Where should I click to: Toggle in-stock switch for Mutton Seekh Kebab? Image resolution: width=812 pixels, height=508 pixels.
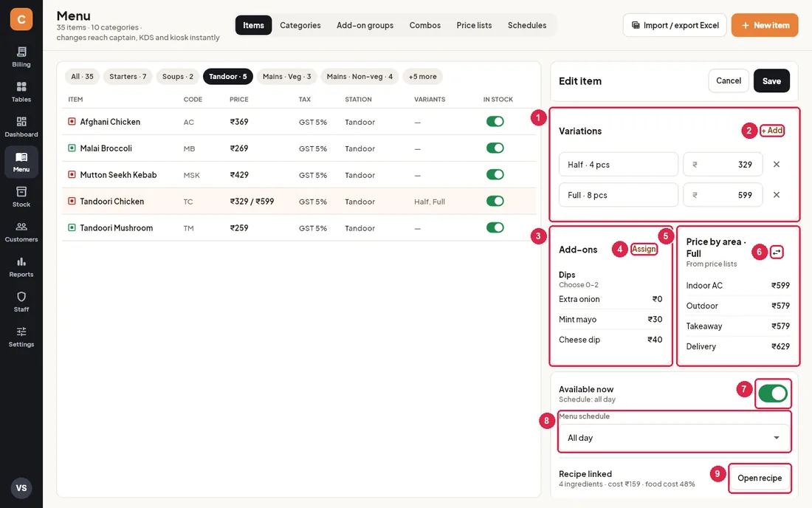coord(495,174)
